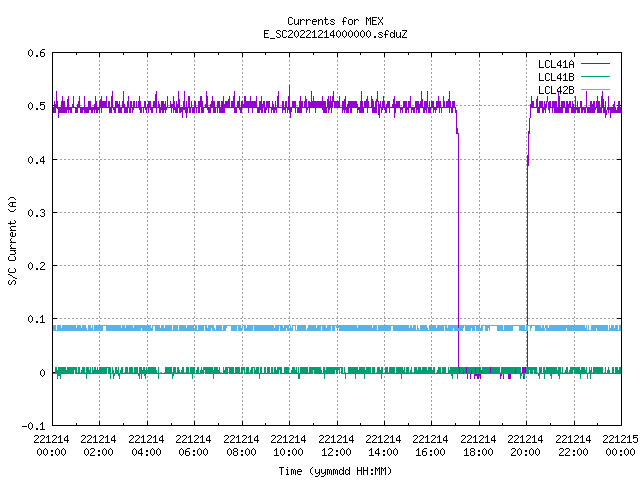The image size is (640, 480).
Task: Click the 0 y-axis tick value
Action: pyautogui.click(x=42, y=373)
